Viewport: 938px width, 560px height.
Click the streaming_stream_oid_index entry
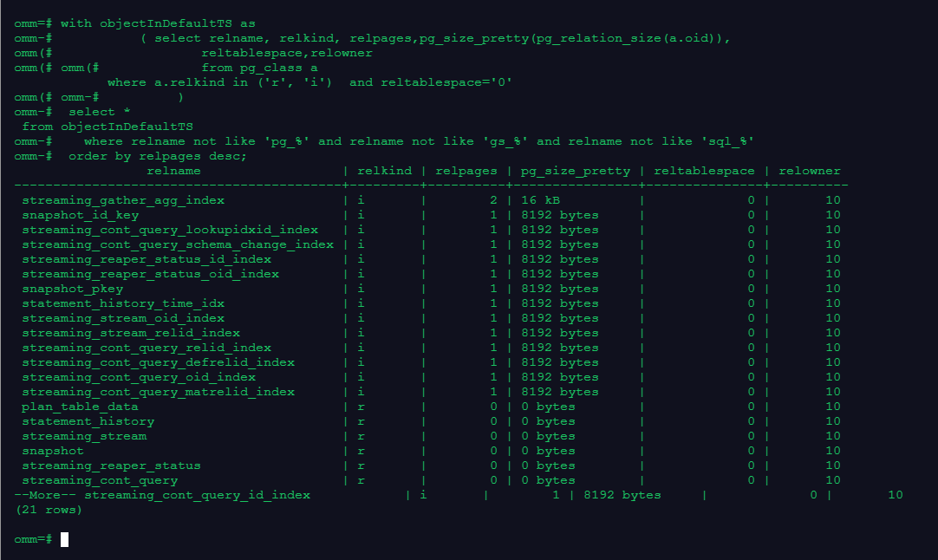pyautogui.click(x=123, y=318)
